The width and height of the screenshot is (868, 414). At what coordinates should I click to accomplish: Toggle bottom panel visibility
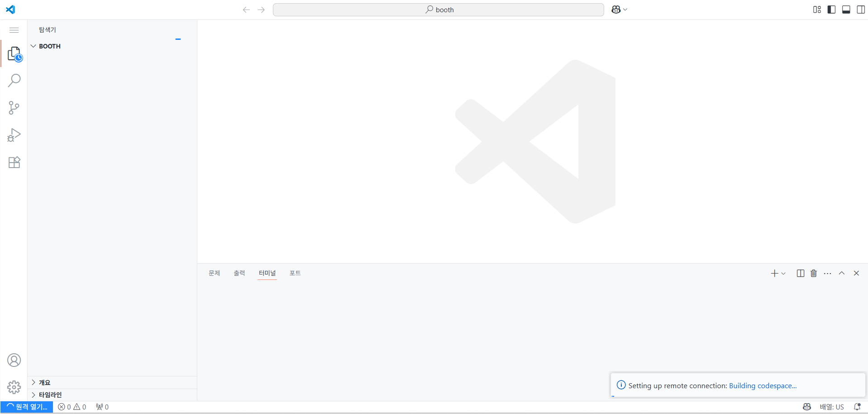tap(846, 10)
